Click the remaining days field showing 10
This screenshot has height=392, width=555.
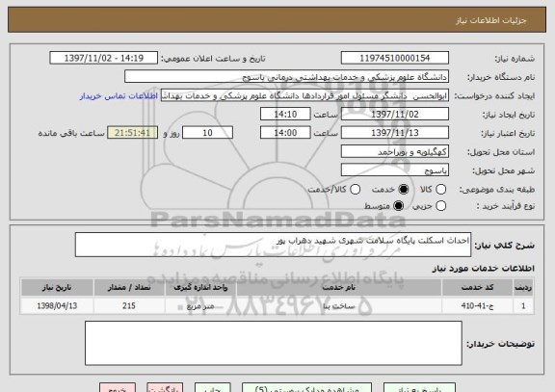207,133
